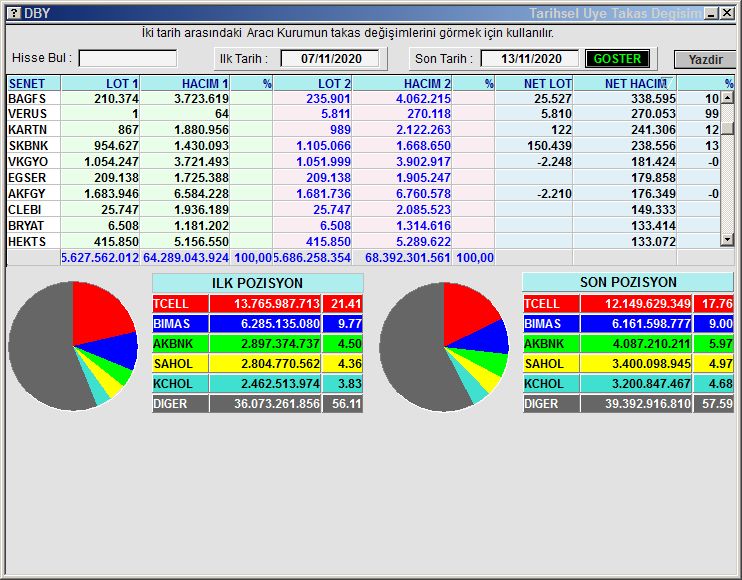Viewport: 742px width, 580px height.
Task: Sort by HACIM 1 column header
Action: pyautogui.click(x=185, y=84)
